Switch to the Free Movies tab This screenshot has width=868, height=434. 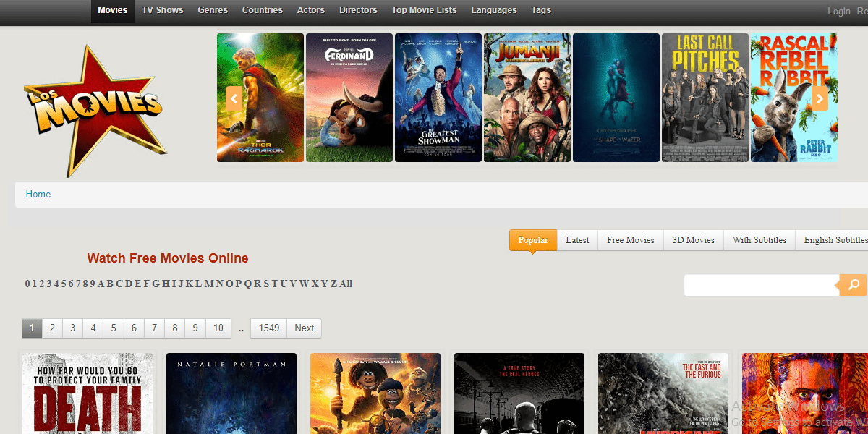pyautogui.click(x=631, y=240)
